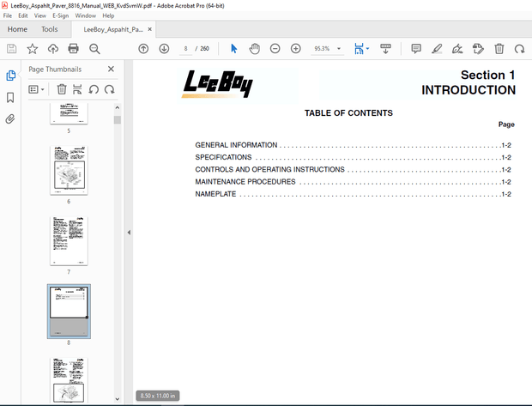Expand the thumbnails options menu dropdown
Viewport: 532px width, 406px height.
click(37, 88)
